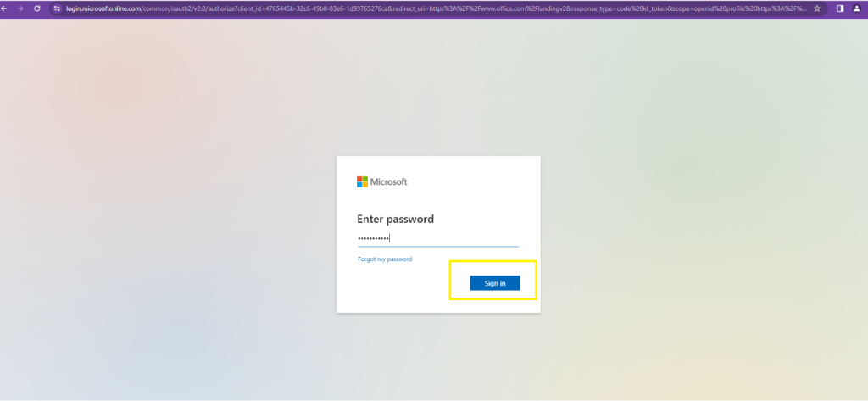Screen dimensions: 868x401
Task: Reload the Microsoft login page
Action: pyautogui.click(x=37, y=8)
